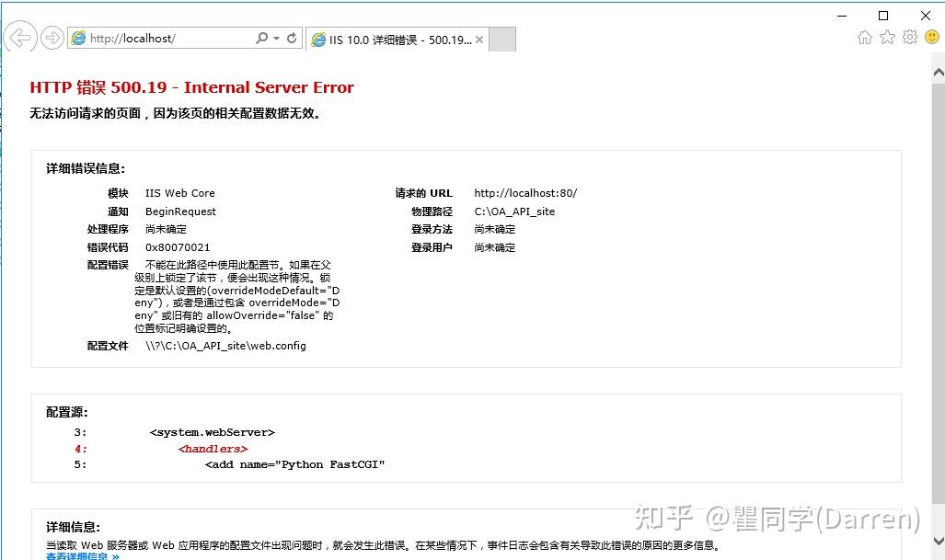Click inside the address bar field

pyautogui.click(x=166, y=38)
